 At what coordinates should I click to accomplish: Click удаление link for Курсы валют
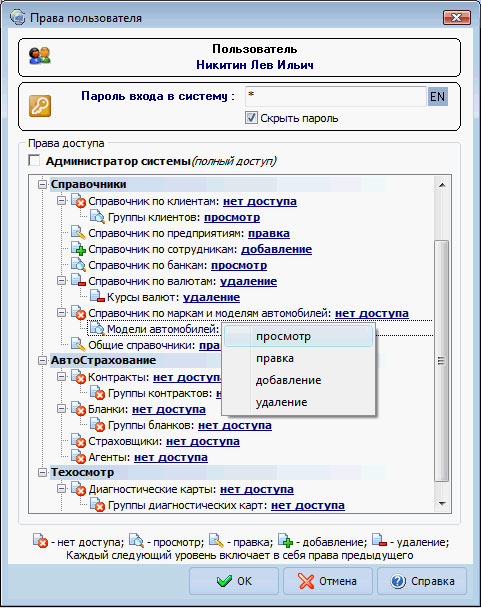pos(211,297)
